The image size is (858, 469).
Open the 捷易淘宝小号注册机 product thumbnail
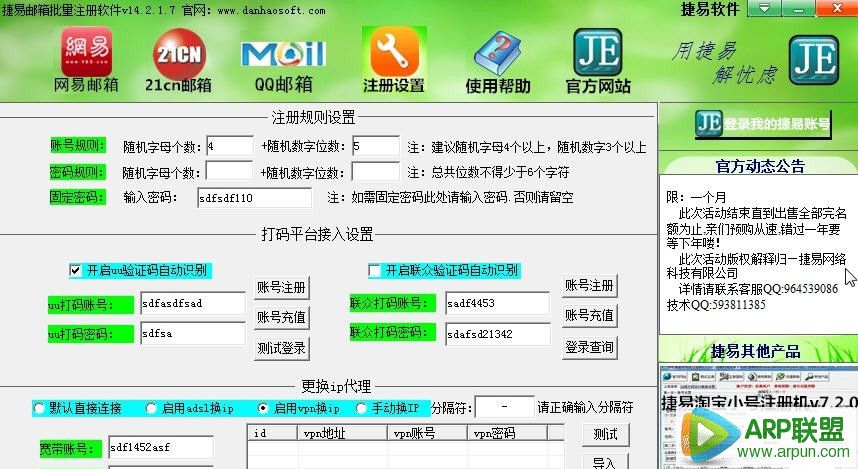click(x=758, y=419)
